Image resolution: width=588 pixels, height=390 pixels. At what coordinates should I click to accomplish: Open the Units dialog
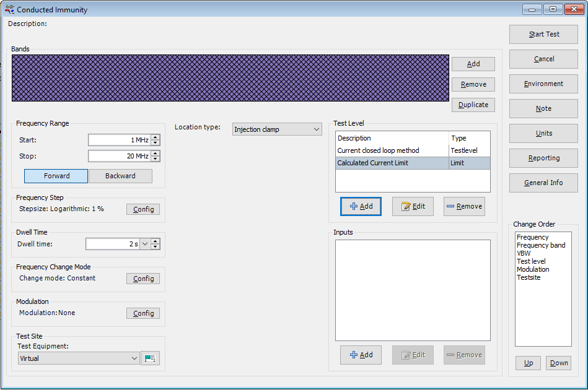tap(543, 133)
